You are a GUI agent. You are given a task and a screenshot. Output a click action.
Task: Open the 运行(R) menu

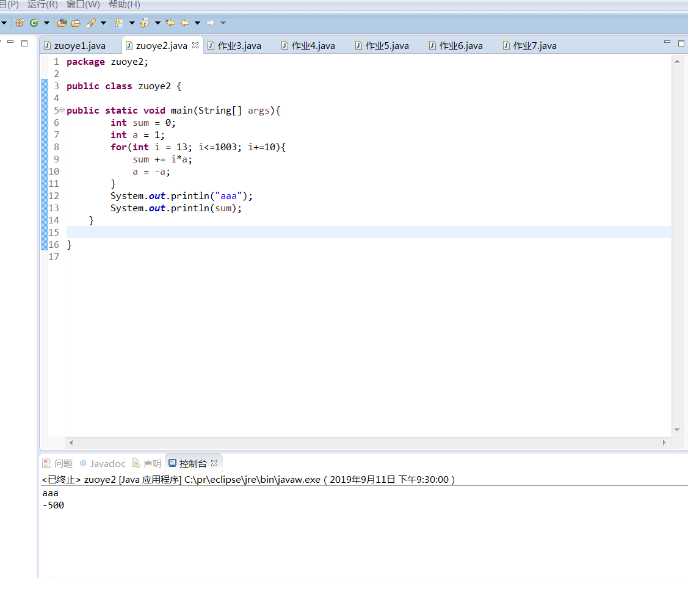pos(42,4)
